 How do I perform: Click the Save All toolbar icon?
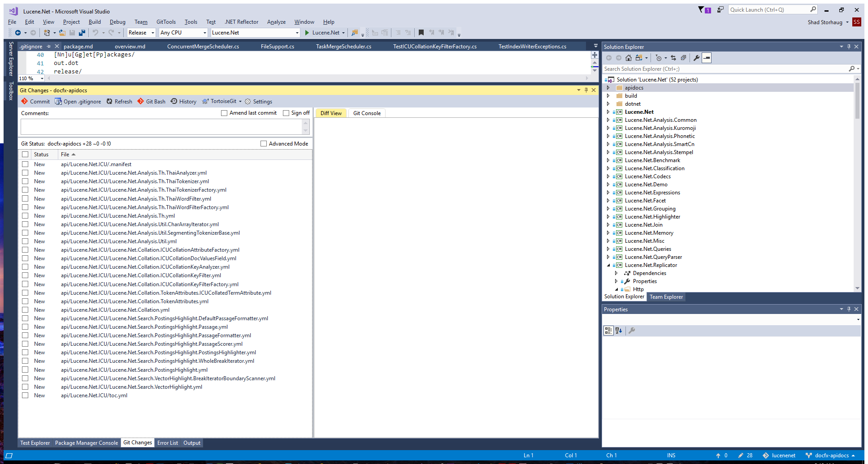tap(82, 33)
